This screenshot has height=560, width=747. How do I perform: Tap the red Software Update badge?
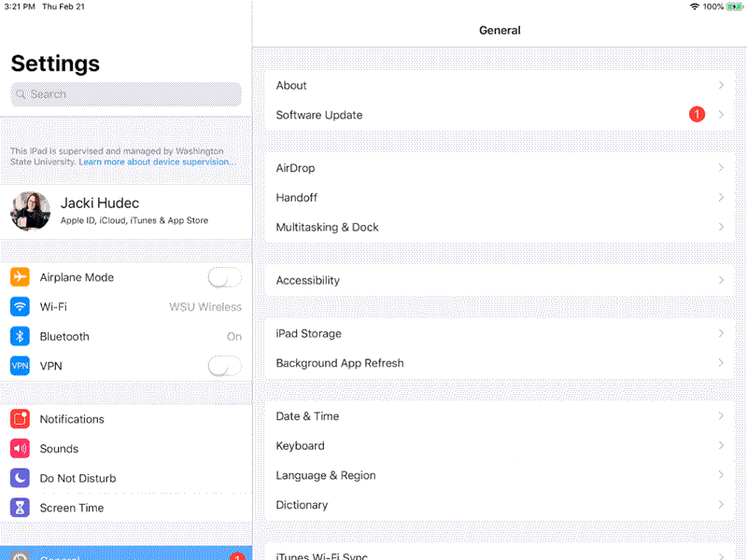(697, 114)
